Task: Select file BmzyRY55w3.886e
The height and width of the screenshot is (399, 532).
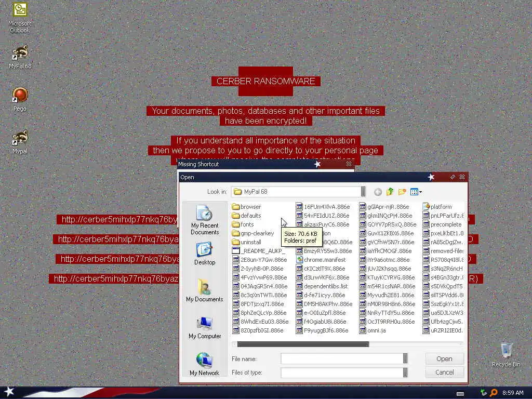Action: coord(324,251)
